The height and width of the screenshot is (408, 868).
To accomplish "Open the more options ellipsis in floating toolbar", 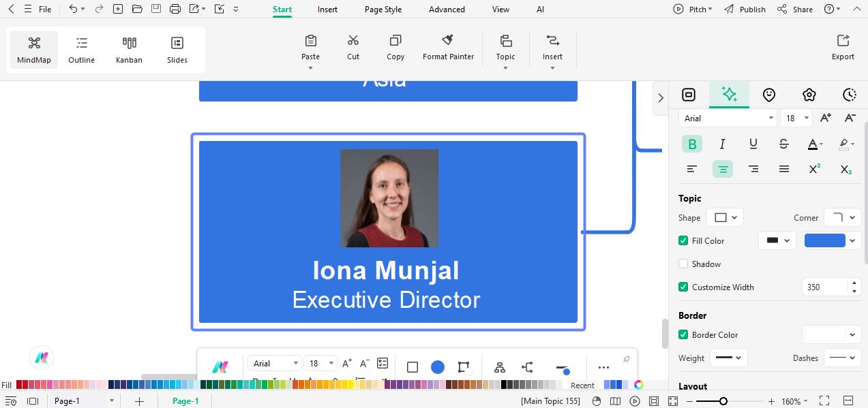I will coord(603,367).
